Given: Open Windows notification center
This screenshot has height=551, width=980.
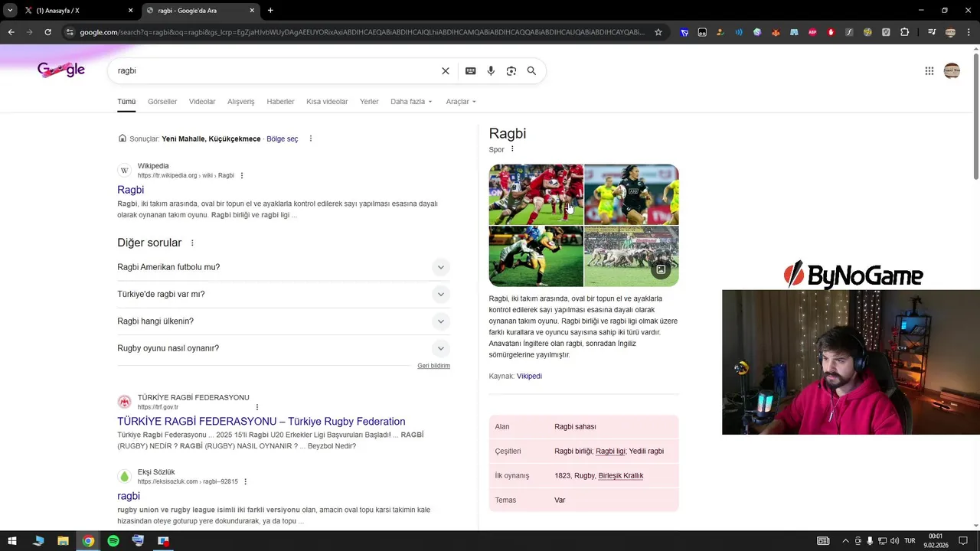Looking at the screenshot, I should coord(963,541).
